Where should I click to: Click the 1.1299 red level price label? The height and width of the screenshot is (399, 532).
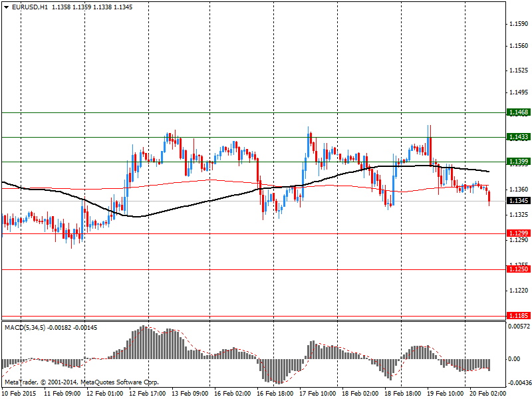tap(519, 233)
